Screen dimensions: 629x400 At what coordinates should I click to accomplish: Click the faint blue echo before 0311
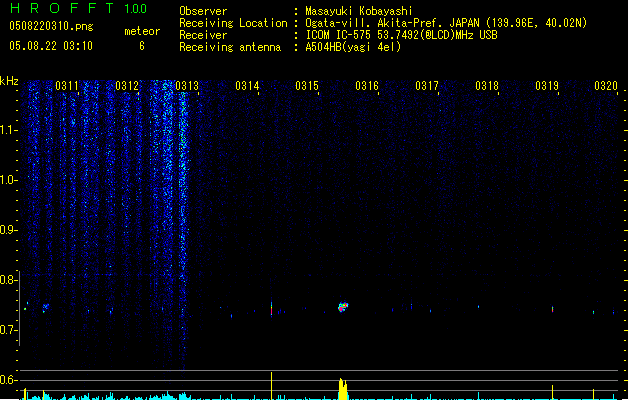(46, 307)
